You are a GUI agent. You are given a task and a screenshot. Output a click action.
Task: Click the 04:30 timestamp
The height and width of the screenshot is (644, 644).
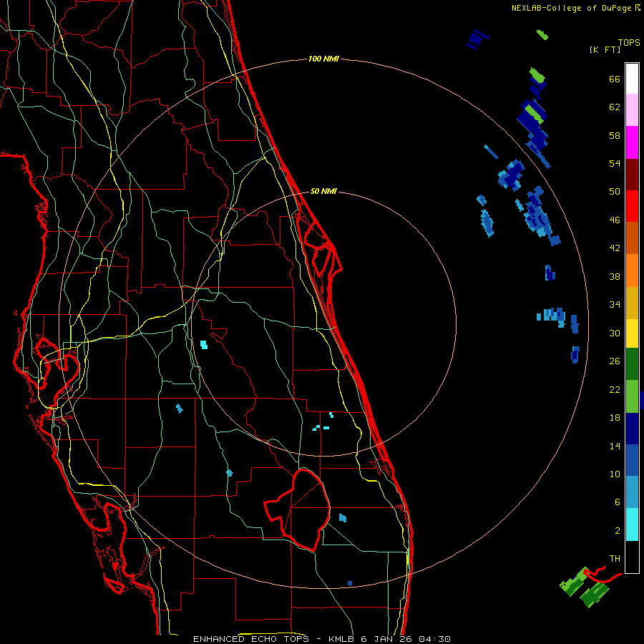(434, 639)
